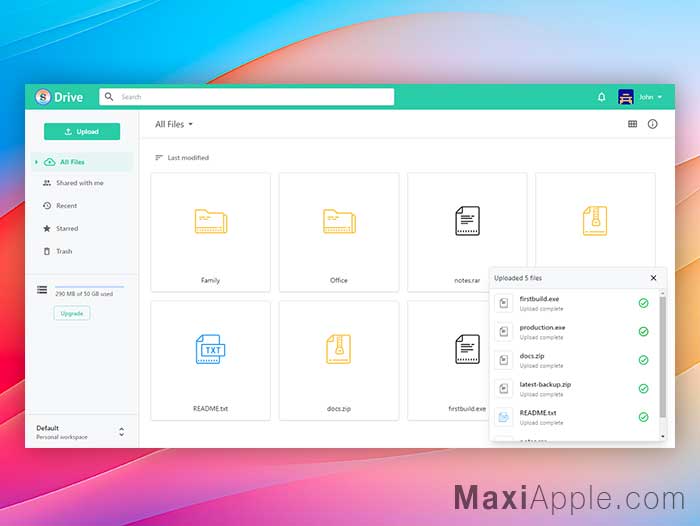700x526 pixels.
Task: Open the notes.rar file
Action: tap(467, 232)
